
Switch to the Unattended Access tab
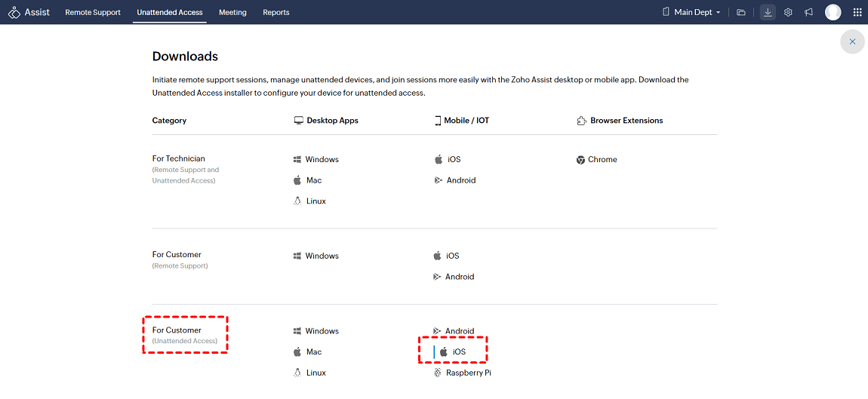[x=169, y=12]
